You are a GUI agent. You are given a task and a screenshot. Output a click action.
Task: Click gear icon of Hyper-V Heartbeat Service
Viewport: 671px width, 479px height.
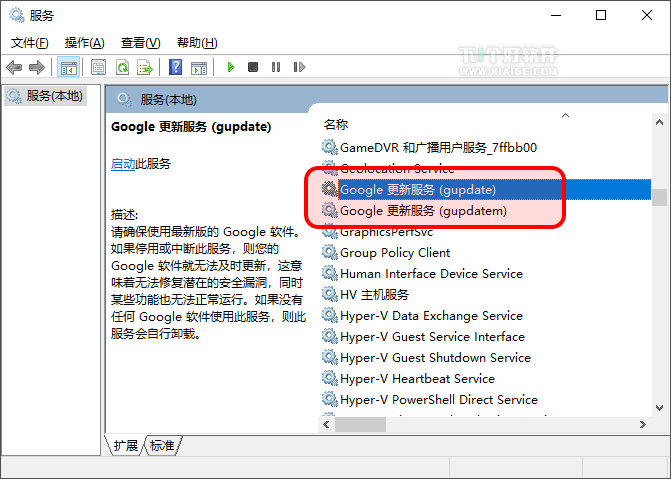click(x=330, y=378)
